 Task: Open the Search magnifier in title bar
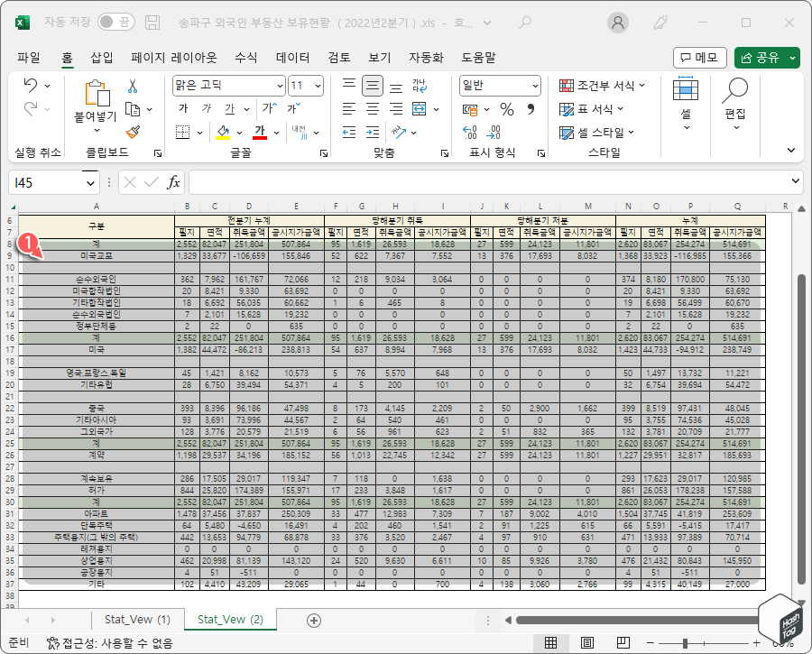click(525, 23)
